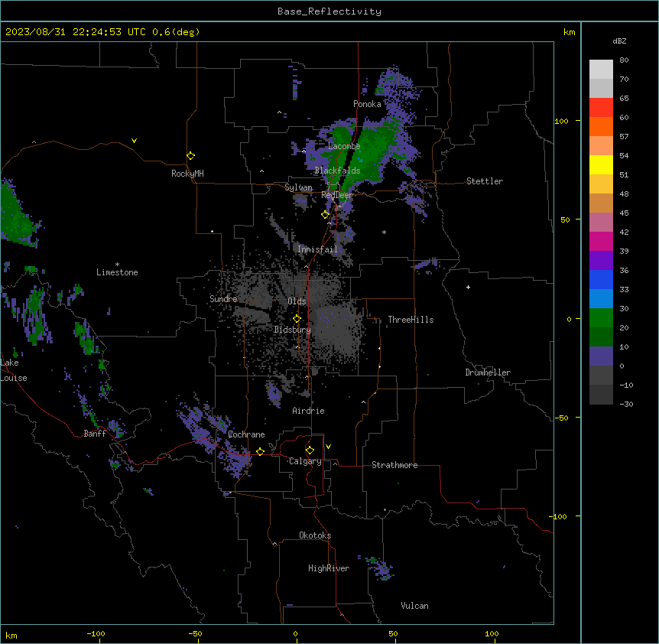This screenshot has height=644, width=659.
Task: Click the 0 tick on the bottom axis
Action: [295, 633]
